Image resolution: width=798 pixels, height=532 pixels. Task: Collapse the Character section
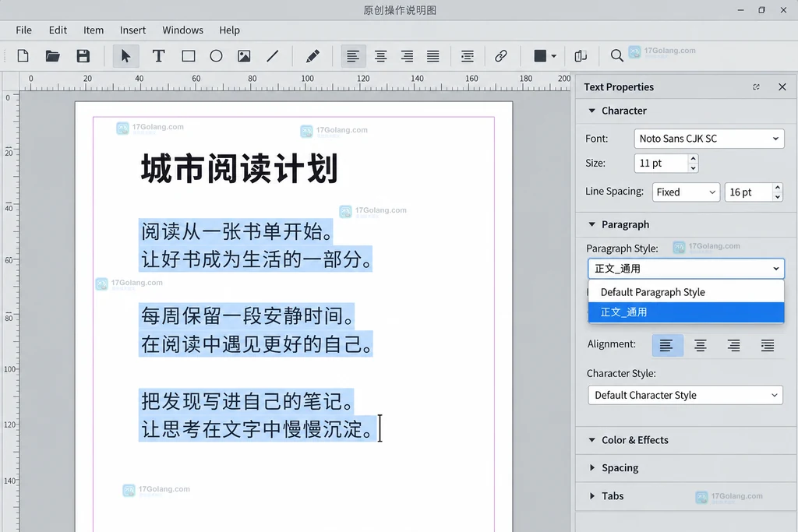pyautogui.click(x=592, y=111)
